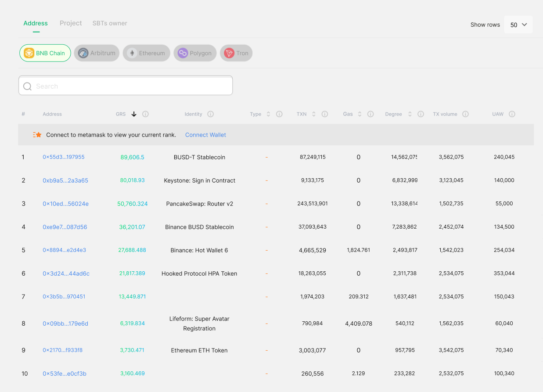Toggle GRS descending sort arrow
The image size is (543, 392).
(134, 114)
